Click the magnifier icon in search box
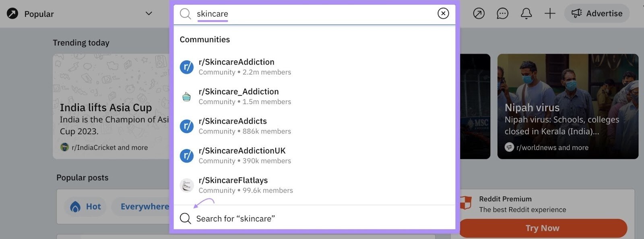The width and height of the screenshot is (644, 239). pyautogui.click(x=185, y=14)
